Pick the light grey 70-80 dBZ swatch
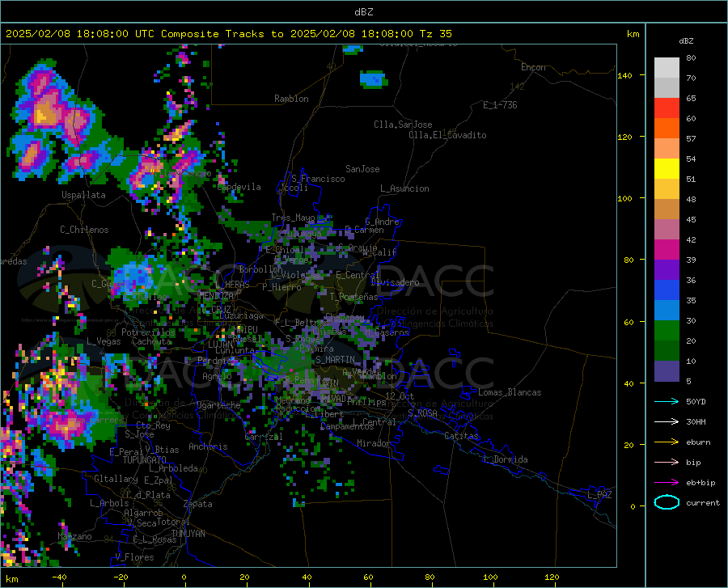The height and width of the screenshot is (588, 728). (x=667, y=68)
